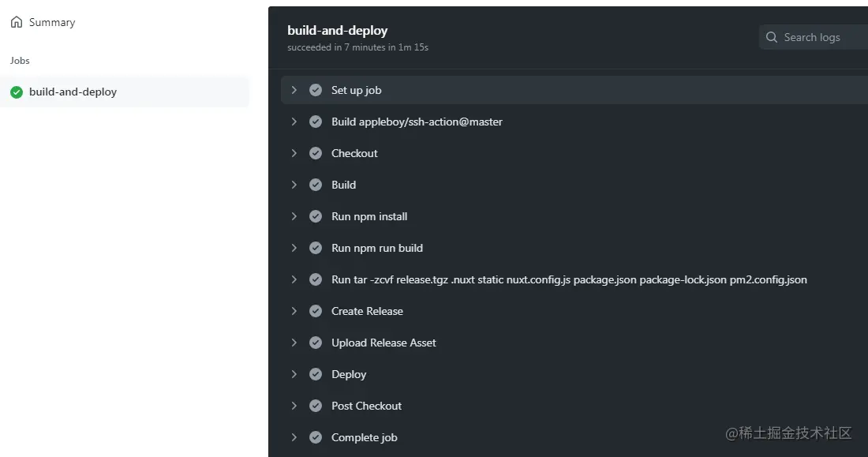
Task: Select build-and-deploy job in sidebar
Action: [x=73, y=92]
